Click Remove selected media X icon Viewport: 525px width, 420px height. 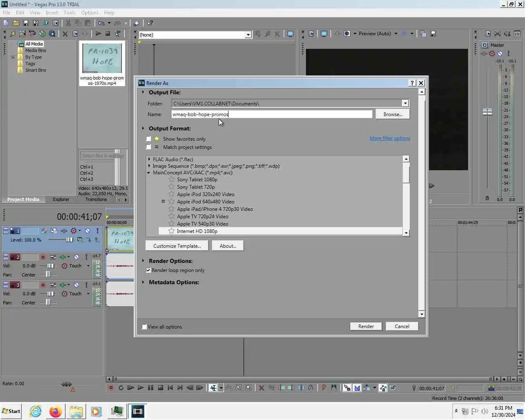[65, 34]
